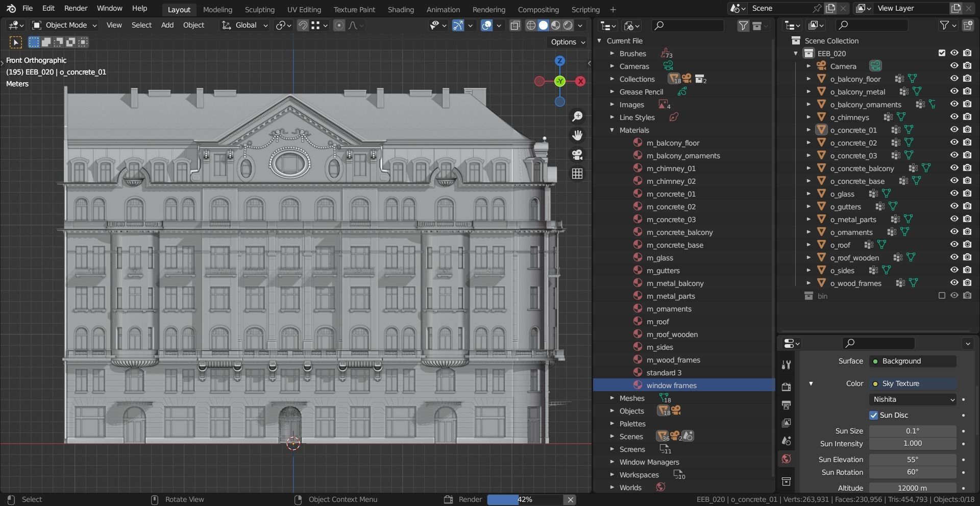The width and height of the screenshot is (980, 506).
Task: Adjust the Sun Intensity slider
Action: (x=913, y=444)
